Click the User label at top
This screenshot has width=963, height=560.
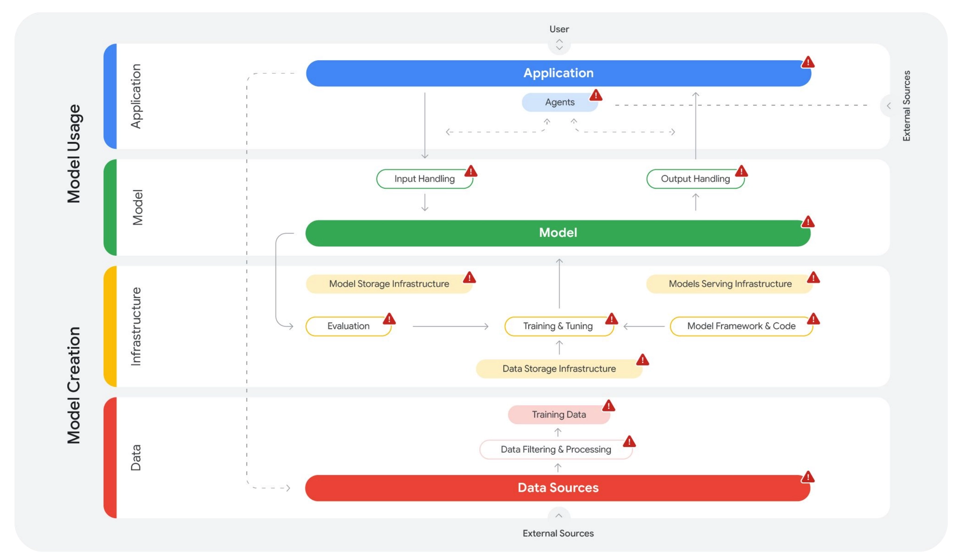click(x=559, y=29)
